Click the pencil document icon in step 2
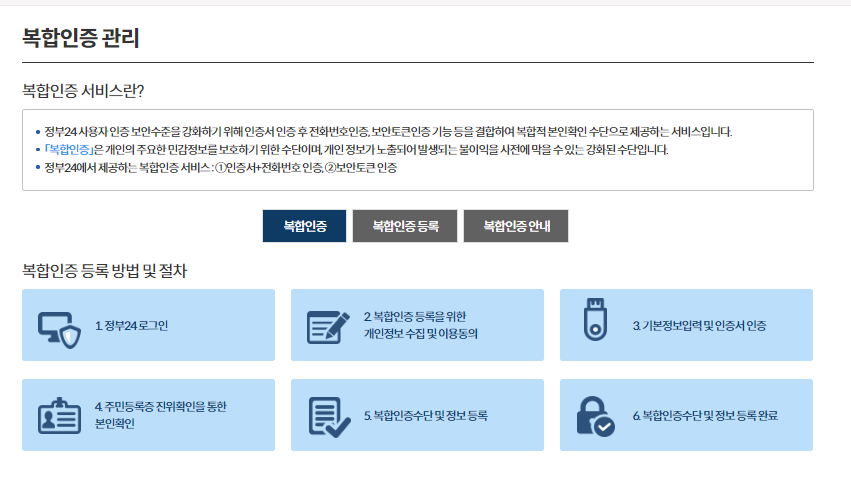Image resolution: width=851 pixels, height=482 pixels. pyautogui.click(x=328, y=327)
